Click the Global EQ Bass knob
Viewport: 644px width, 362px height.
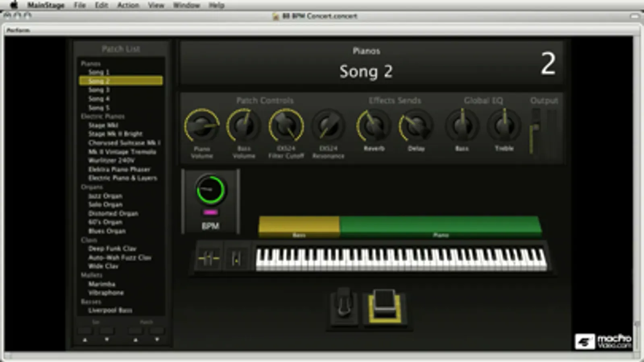[x=462, y=125]
